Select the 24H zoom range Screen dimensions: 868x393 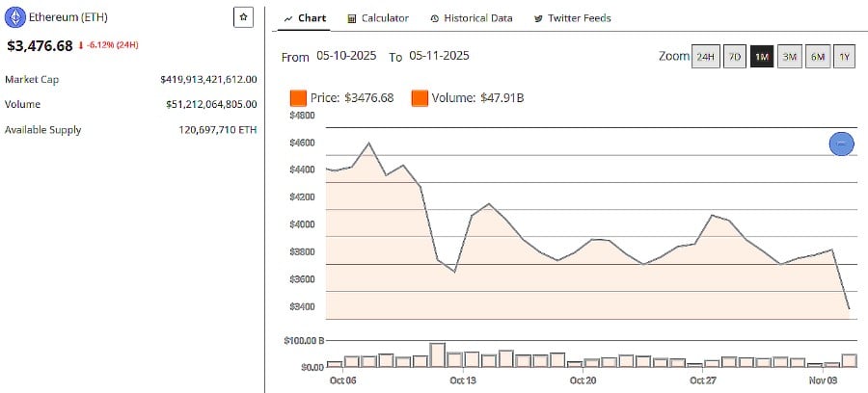point(706,57)
